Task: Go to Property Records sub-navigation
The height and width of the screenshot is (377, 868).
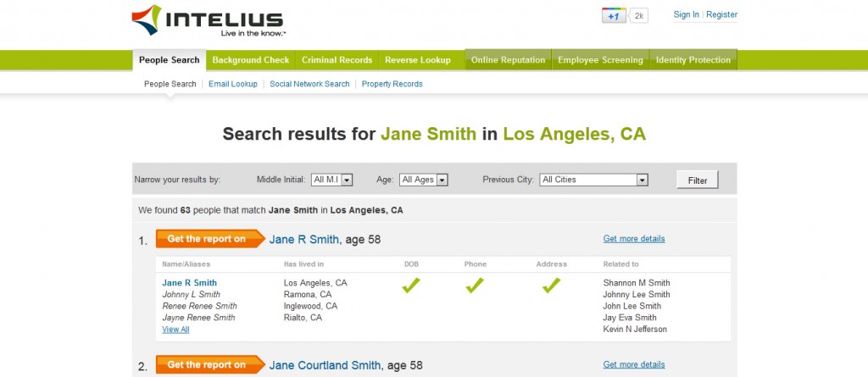Action: point(392,84)
